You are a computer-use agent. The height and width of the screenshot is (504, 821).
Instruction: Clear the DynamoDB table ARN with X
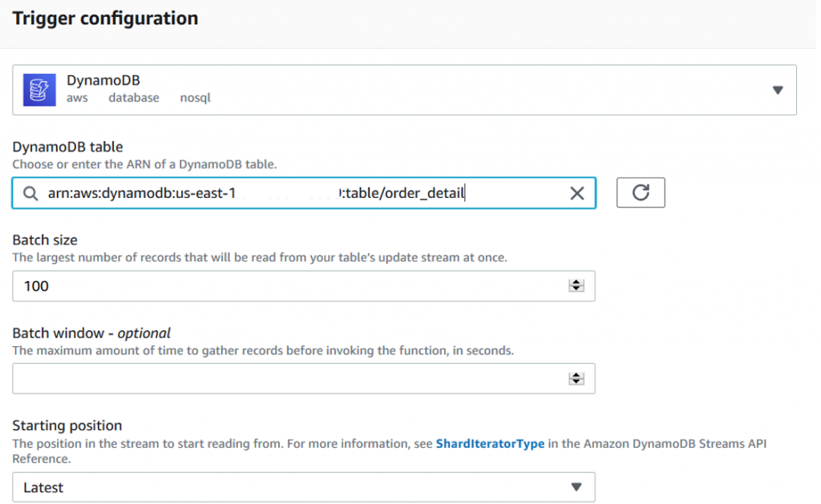[576, 193]
